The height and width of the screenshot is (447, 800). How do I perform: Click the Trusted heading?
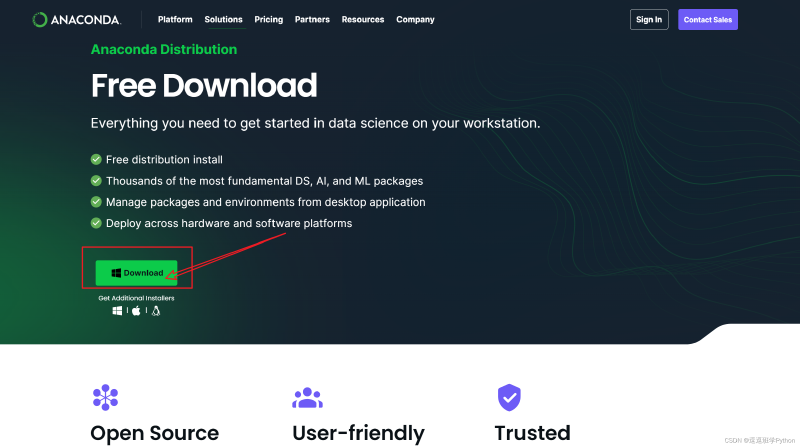click(x=533, y=433)
